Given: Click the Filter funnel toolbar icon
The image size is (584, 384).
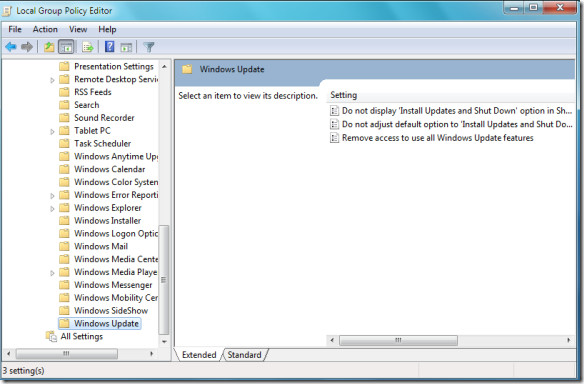Looking at the screenshot, I should coord(149,47).
